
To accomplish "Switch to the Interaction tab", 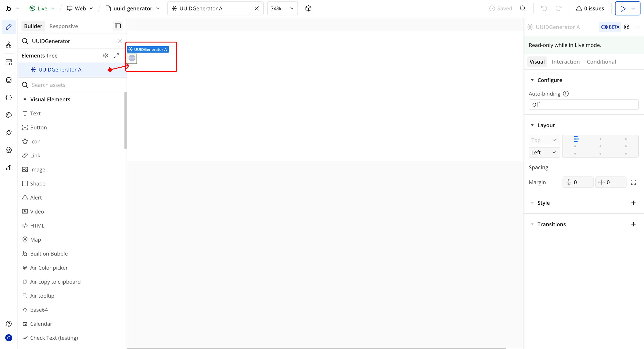I will 566,62.
